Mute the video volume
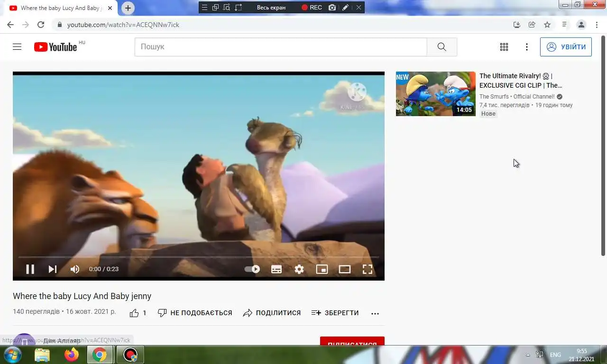The width and height of the screenshot is (607, 364). (x=75, y=269)
